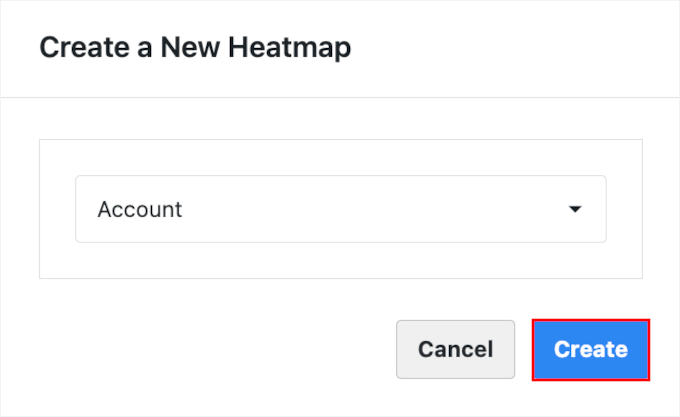Focus the Account selector box
Image resolution: width=680 pixels, height=417 pixels.
340,209
